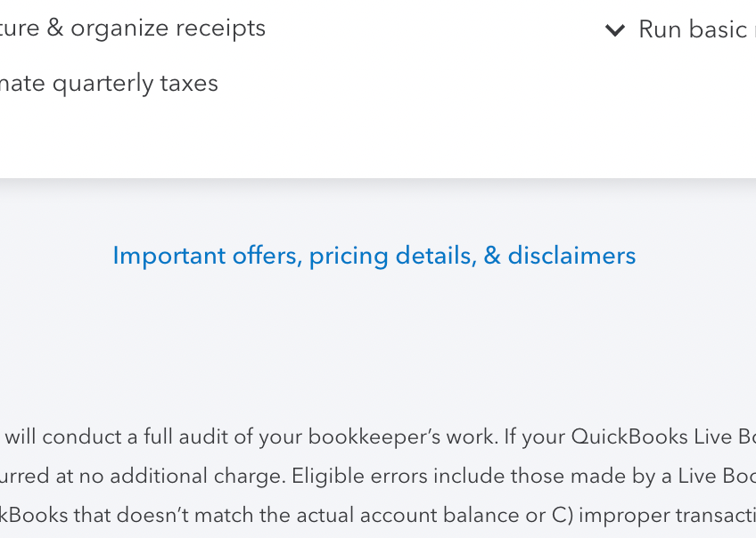The image size is (756, 538).
Task: Open Important offers, pricing details, & disclaimers
Action: tap(374, 256)
